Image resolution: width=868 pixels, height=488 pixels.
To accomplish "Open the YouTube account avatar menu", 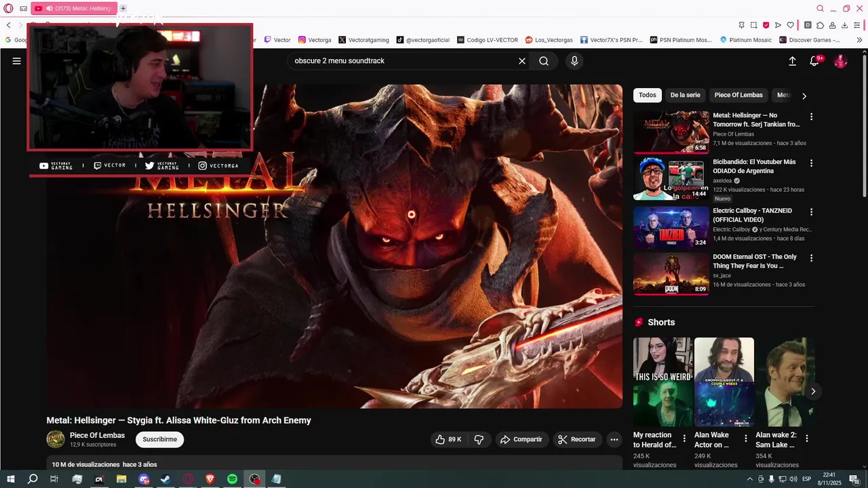I will click(x=840, y=61).
